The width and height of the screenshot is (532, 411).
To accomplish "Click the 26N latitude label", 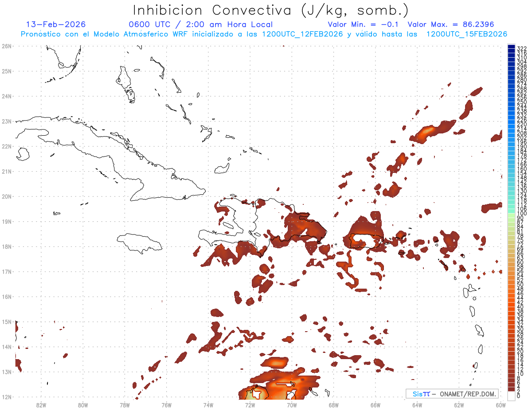I will [x=7, y=46].
